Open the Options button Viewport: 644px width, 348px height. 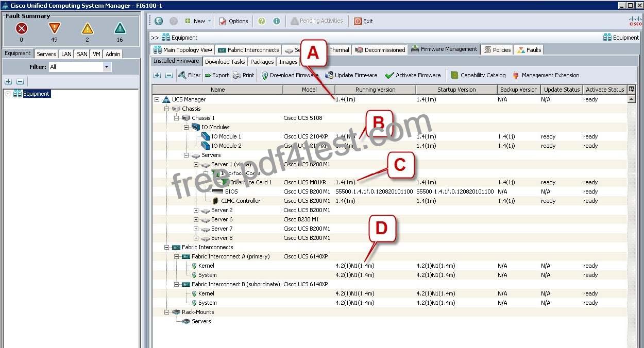tap(234, 21)
